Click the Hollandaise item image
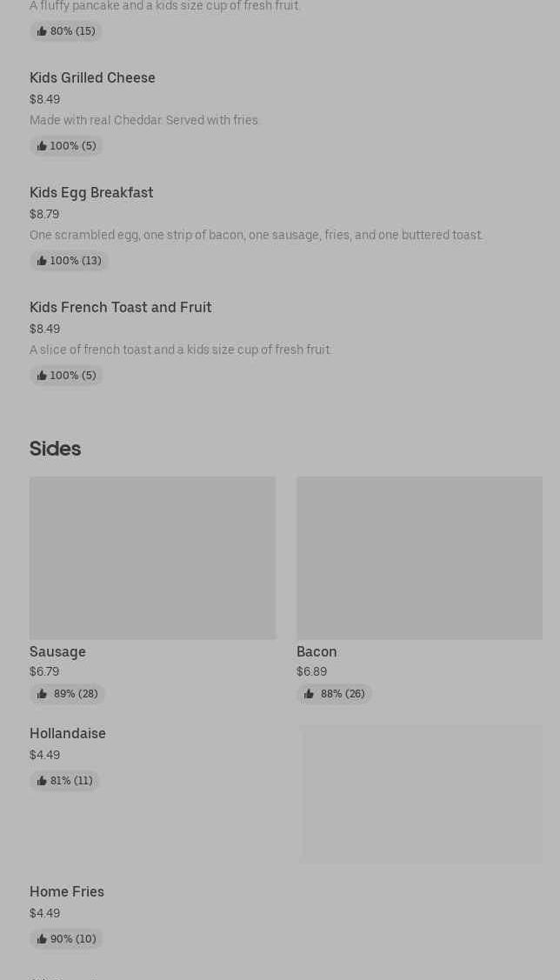 point(422,794)
